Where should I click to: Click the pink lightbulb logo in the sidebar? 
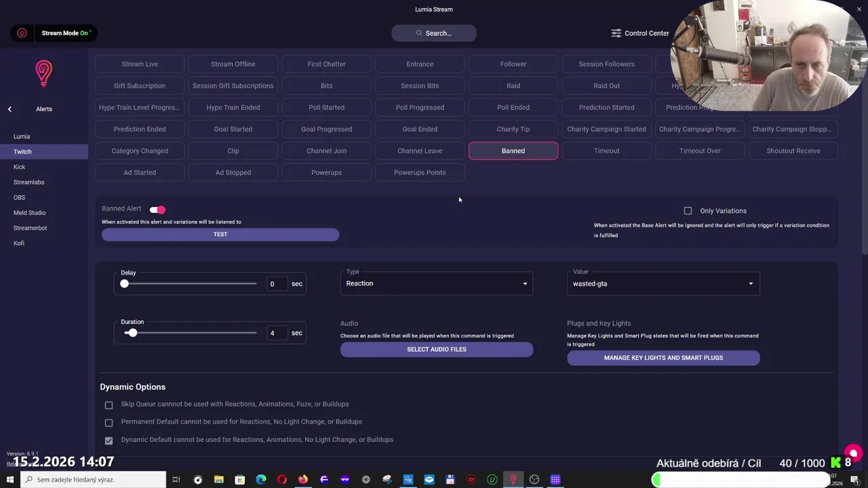tap(43, 74)
